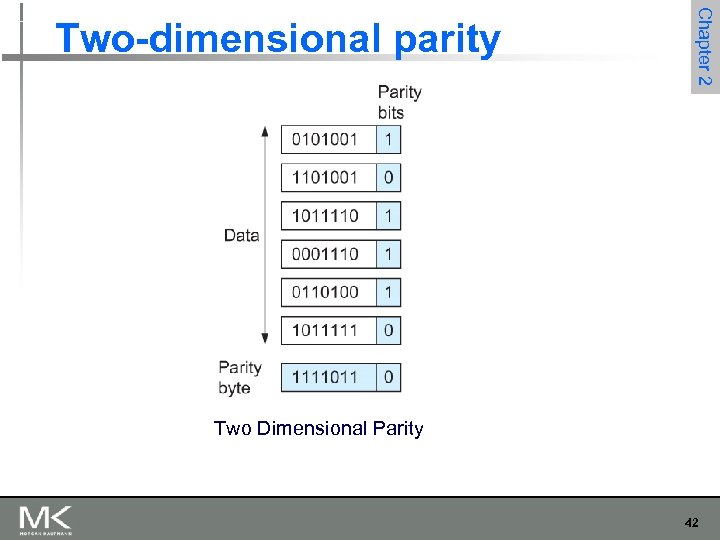
Task: Click parity bit beside 1011111
Action: (388, 330)
